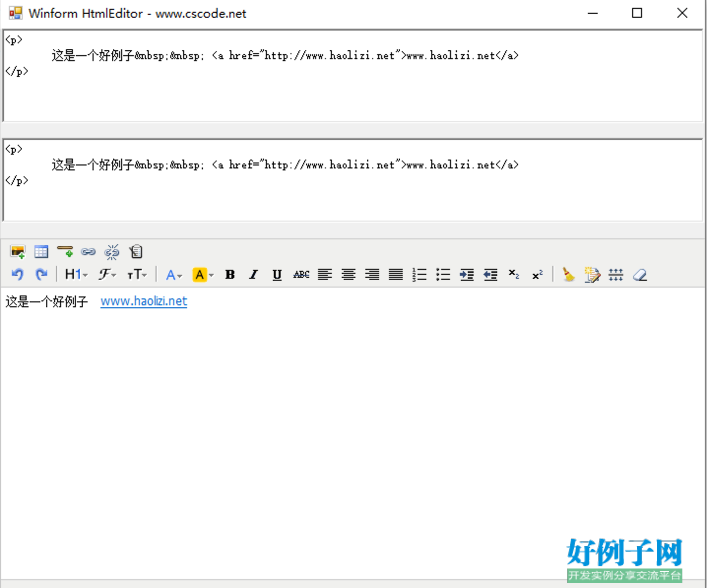The height and width of the screenshot is (588, 707).
Task: Click the remove hyperlink icon
Action: pos(112,251)
